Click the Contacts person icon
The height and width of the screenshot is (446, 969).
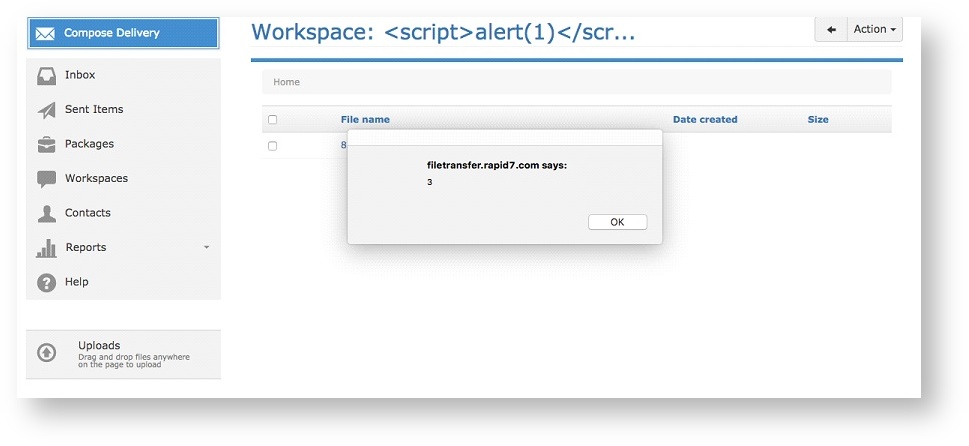[x=46, y=213]
